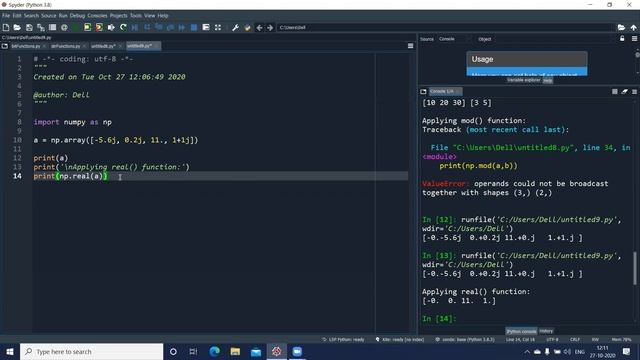The height and width of the screenshot is (360, 640).
Task: Open file using toolbar folder icon
Action: [x=17, y=27]
